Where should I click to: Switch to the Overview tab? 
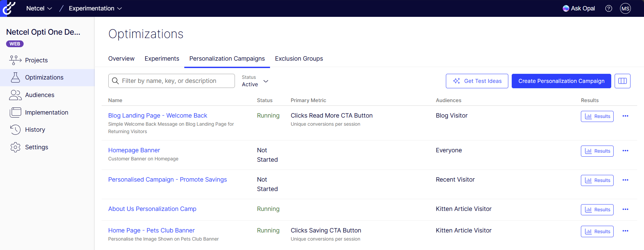(x=121, y=59)
